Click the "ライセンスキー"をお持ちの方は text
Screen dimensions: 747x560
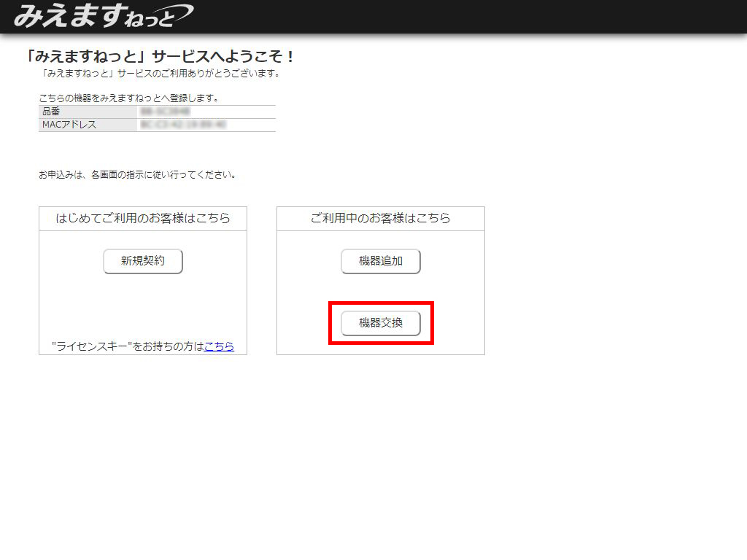click(x=128, y=346)
